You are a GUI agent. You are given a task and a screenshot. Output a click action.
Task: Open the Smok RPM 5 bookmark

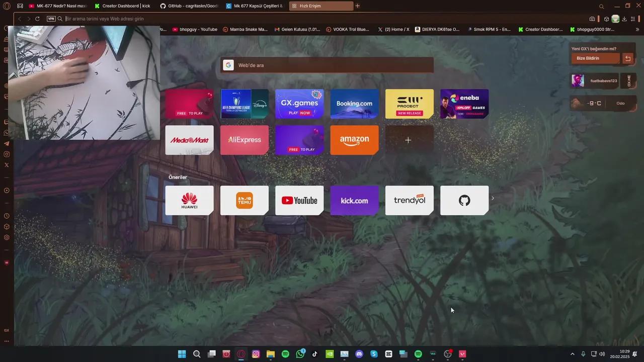489,29
